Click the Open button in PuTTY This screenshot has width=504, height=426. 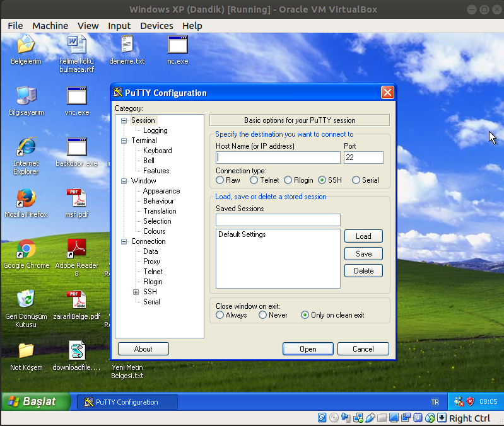(x=308, y=348)
